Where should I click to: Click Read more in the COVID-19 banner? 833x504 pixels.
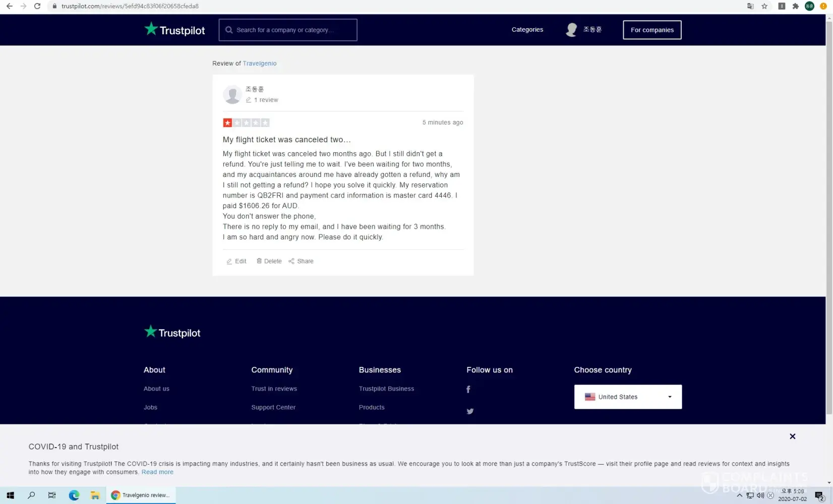click(x=157, y=472)
